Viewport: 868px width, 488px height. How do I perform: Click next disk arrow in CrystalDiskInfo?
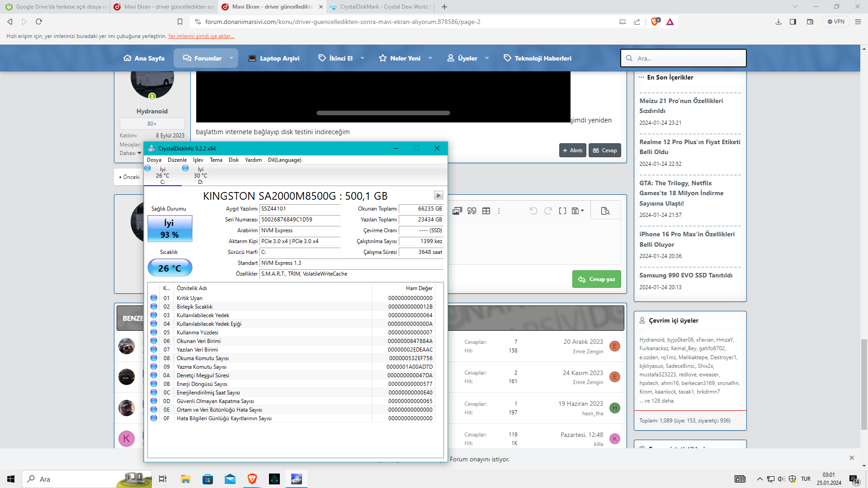(438, 196)
